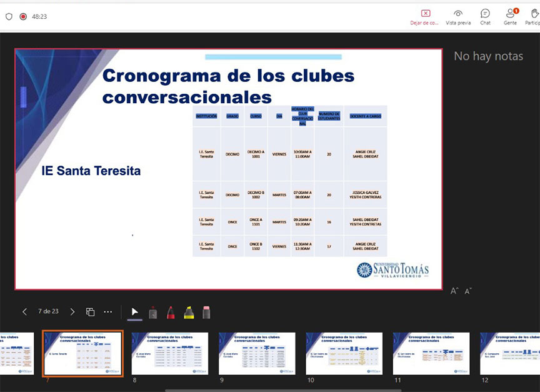Image resolution: width=540 pixels, height=392 pixels.
Task: Click Dejar de compartir button
Action: 425,17
